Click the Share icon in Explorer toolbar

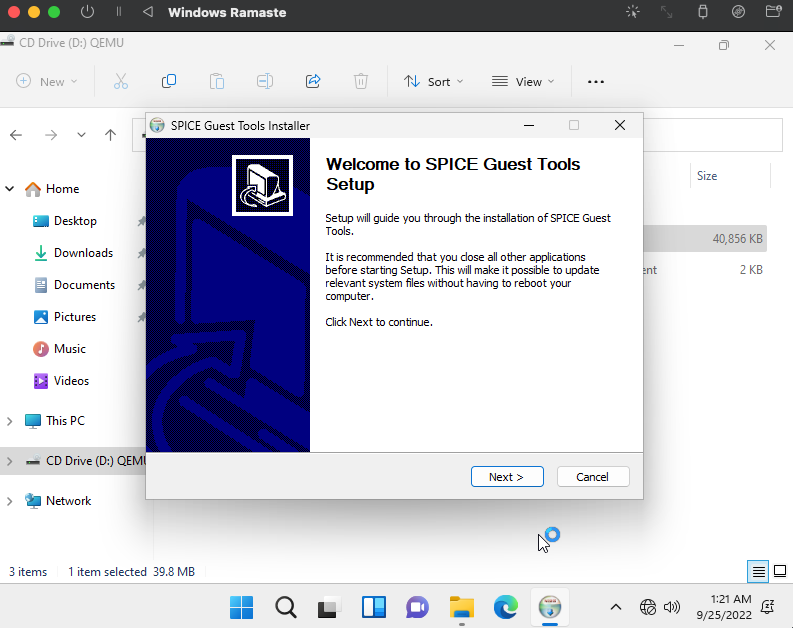313,81
